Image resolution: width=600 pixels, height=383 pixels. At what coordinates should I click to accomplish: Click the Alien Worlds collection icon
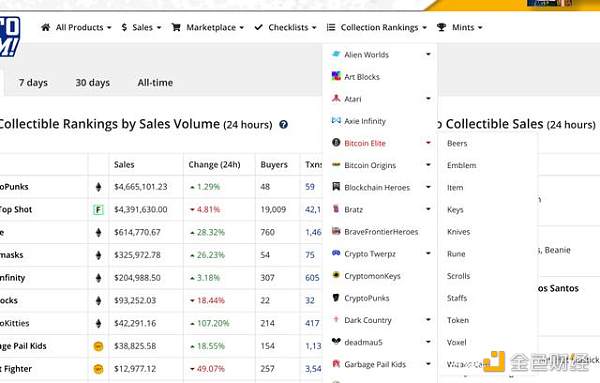[x=336, y=54]
